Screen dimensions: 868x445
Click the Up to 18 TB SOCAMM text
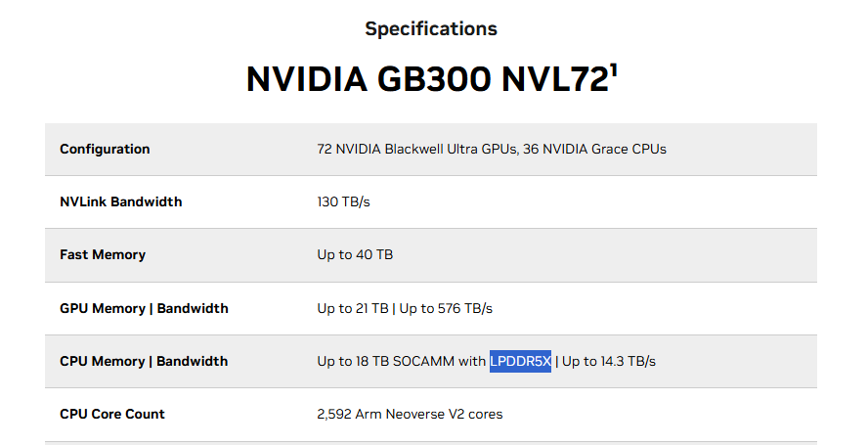click(x=401, y=362)
